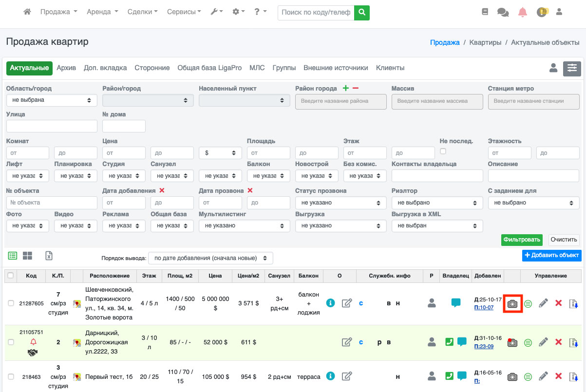This screenshot has width=586, height=392.
Task: Click the green search magnifier button
Action: tap(361, 12)
